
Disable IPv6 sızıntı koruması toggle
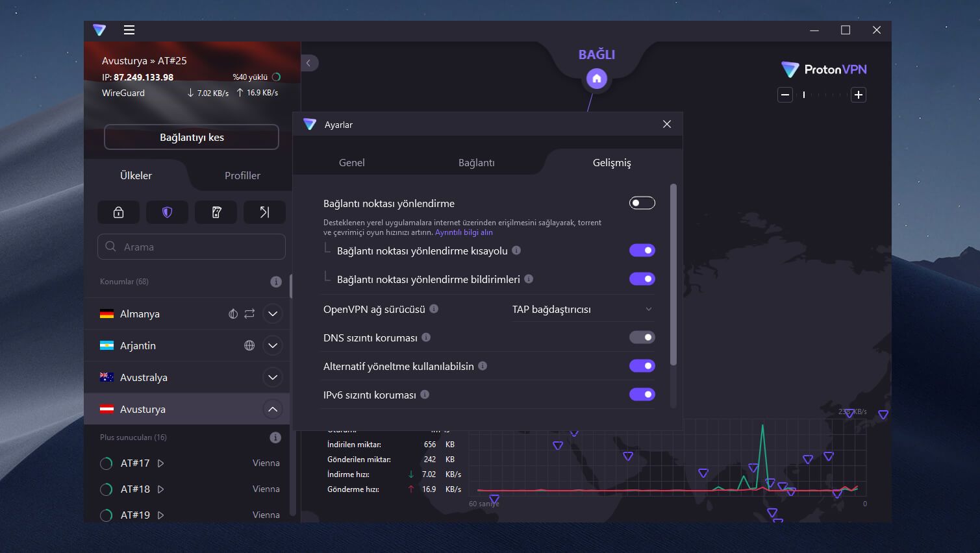(642, 395)
